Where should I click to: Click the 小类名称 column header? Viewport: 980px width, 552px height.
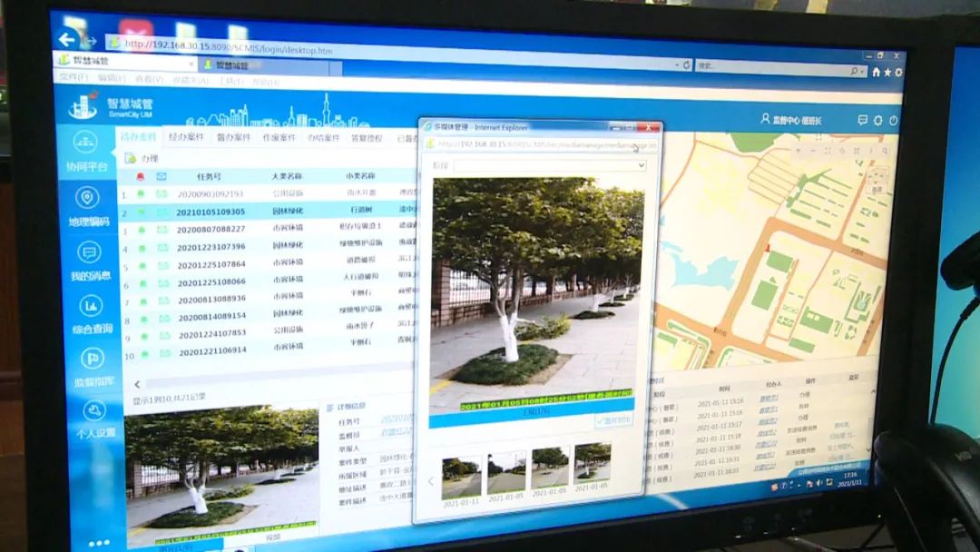(x=360, y=175)
